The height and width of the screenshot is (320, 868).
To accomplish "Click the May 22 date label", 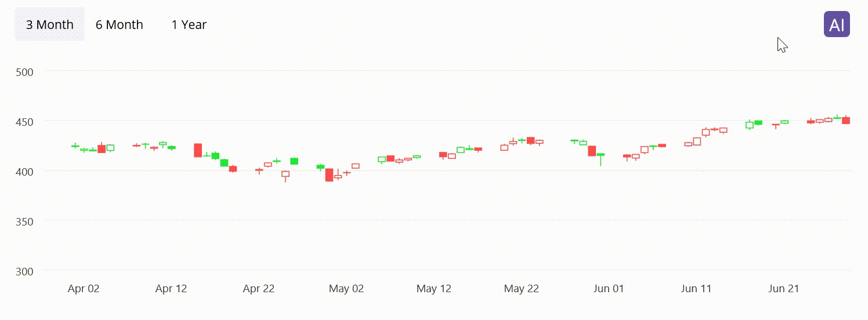I will click(521, 289).
